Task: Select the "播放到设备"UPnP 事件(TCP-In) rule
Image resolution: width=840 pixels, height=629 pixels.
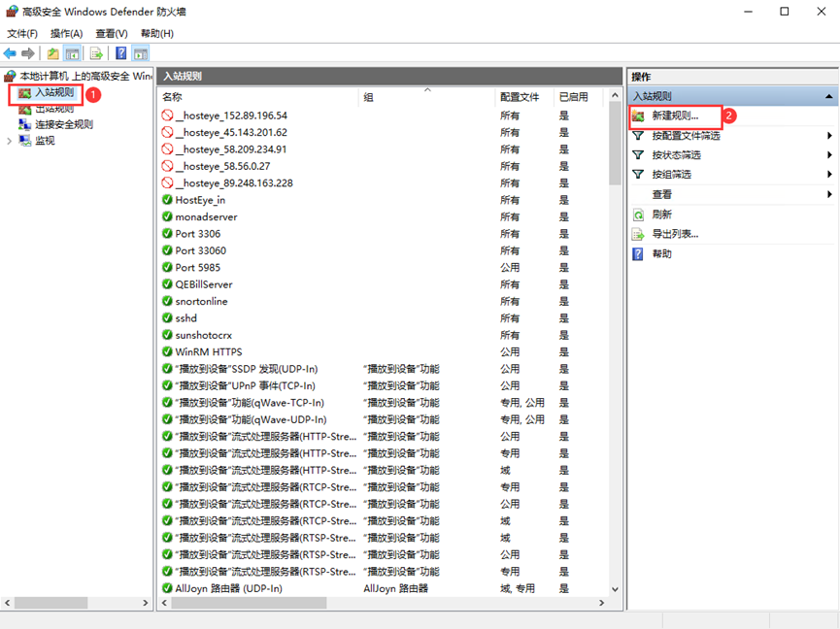Action: point(383,385)
